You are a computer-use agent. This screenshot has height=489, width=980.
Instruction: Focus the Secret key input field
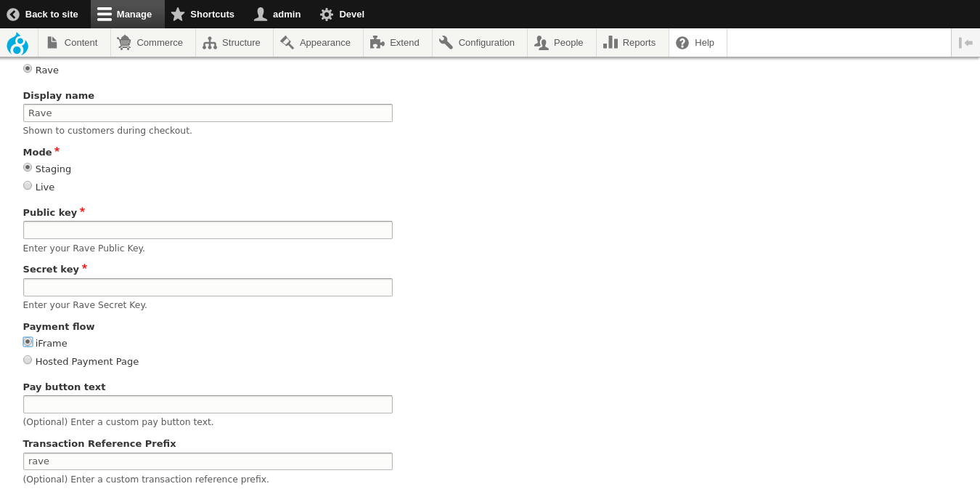click(x=208, y=287)
